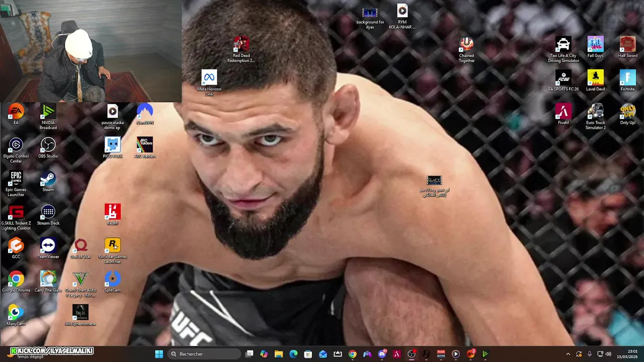Screen dimensions: 644x362
Task: Select Grand Theft Auto V Legacy shortcut
Action: tap(80, 285)
